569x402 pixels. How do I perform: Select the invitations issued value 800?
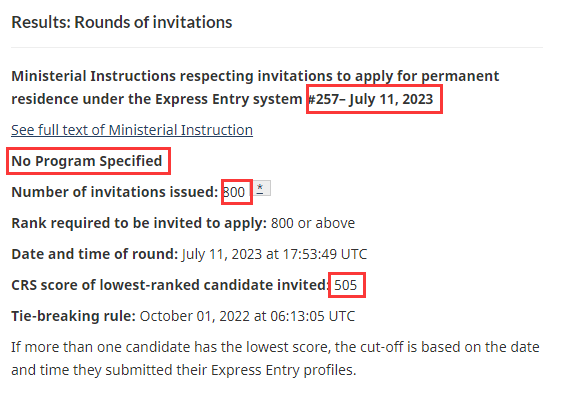click(x=234, y=192)
